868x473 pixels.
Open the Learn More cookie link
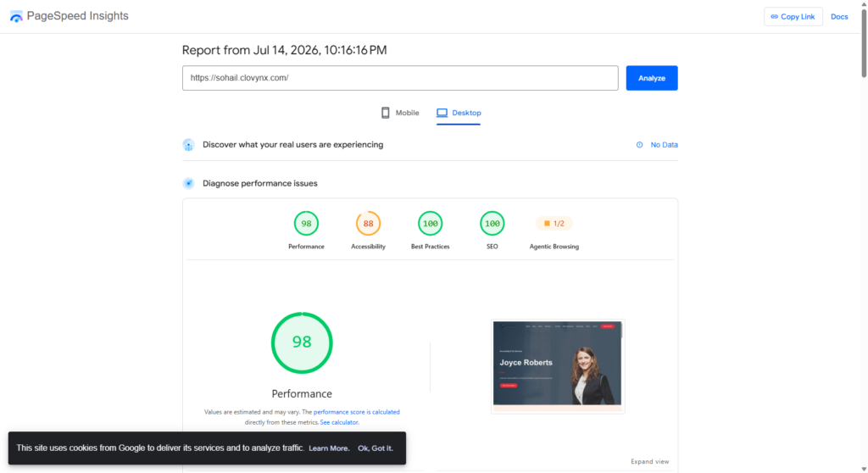[329, 448]
